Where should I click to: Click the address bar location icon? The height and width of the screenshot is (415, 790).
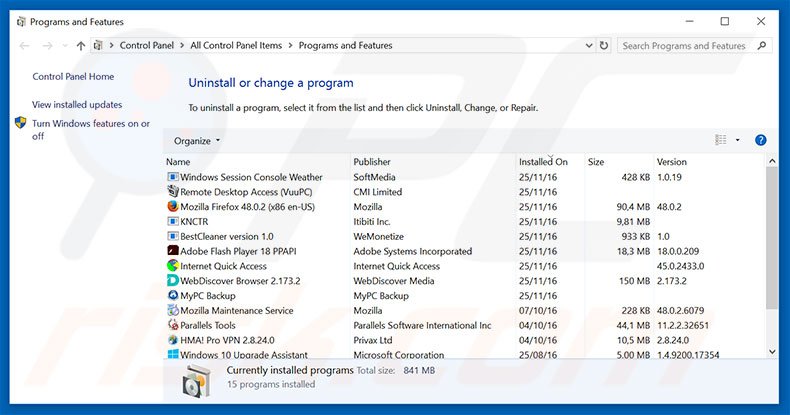pyautogui.click(x=98, y=45)
